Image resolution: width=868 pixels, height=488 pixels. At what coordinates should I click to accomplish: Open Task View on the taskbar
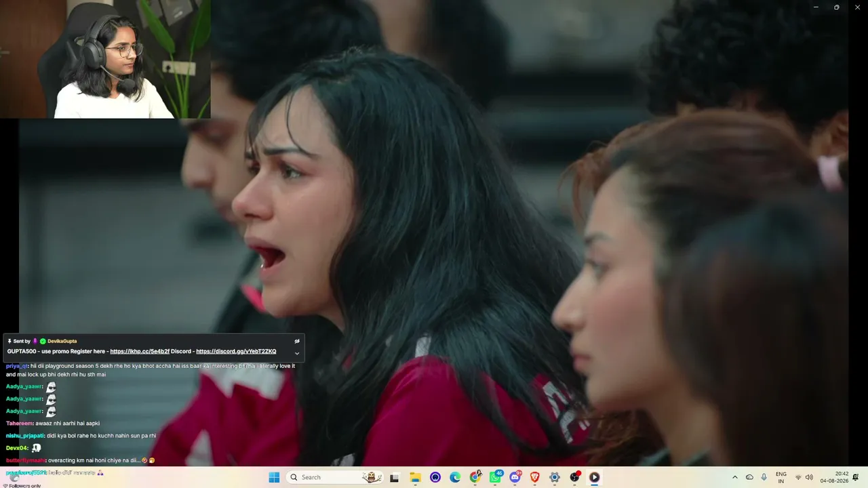coord(394,477)
